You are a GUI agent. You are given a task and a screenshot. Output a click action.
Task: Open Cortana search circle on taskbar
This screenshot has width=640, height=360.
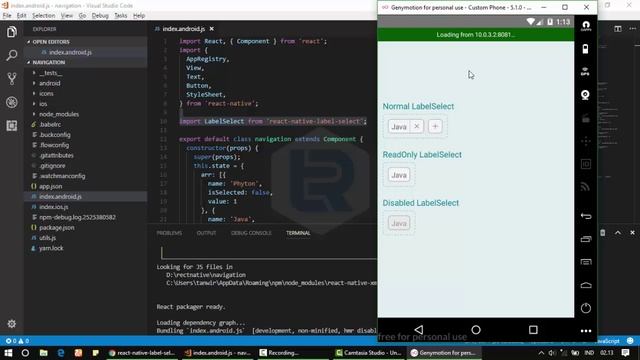(25, 353)
